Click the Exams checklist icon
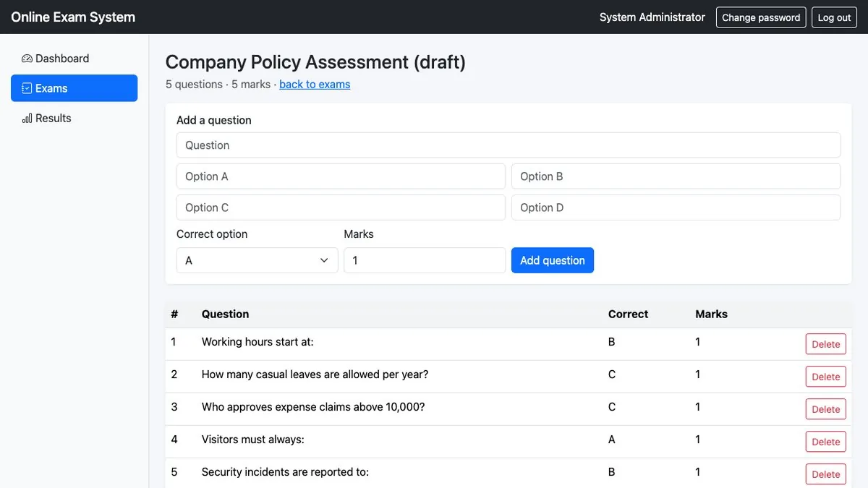This screenshot has width=868, height=488. 27,88
